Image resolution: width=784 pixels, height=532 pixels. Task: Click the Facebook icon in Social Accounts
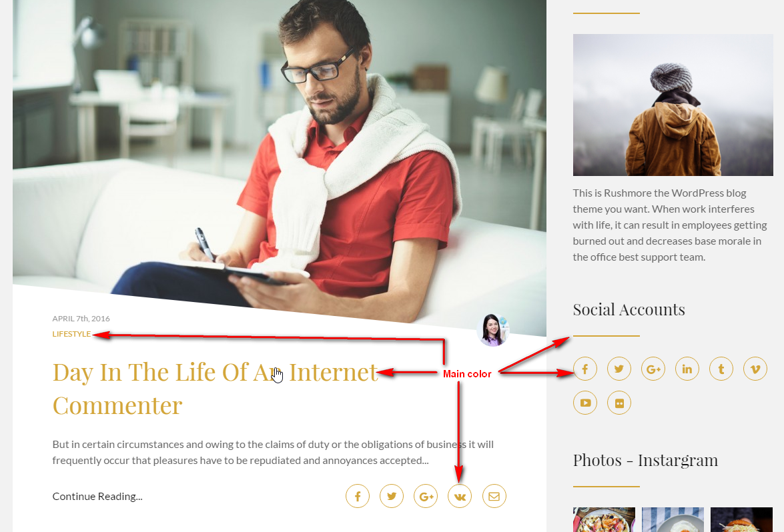point(585,369)
